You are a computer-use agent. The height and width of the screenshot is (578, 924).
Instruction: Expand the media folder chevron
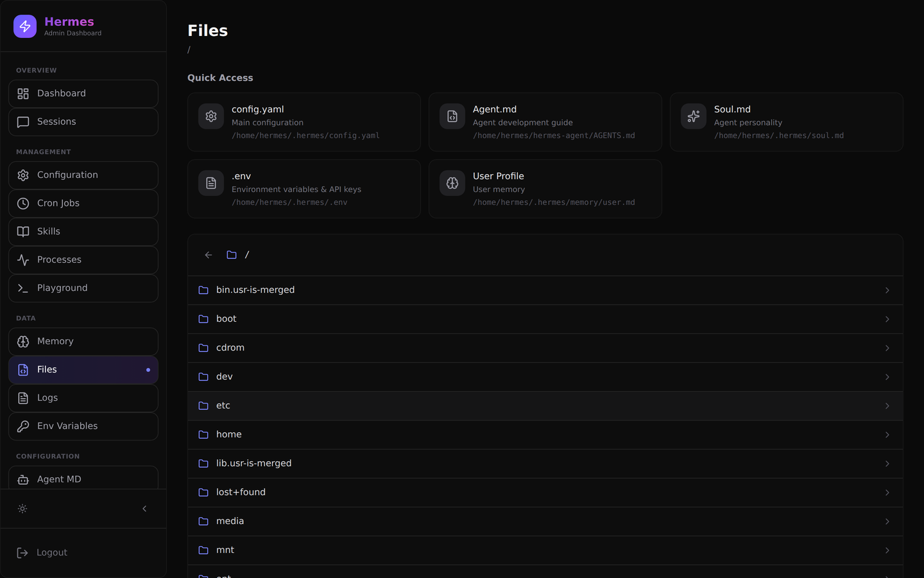click(887, 521)
